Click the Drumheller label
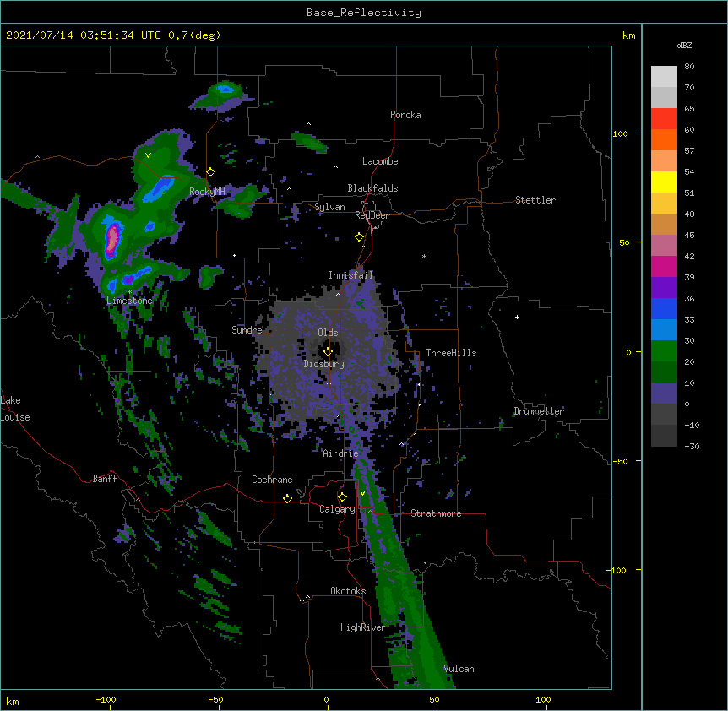Image resolution: width=728 pixels, height=711 pixels. pos(539,411)
